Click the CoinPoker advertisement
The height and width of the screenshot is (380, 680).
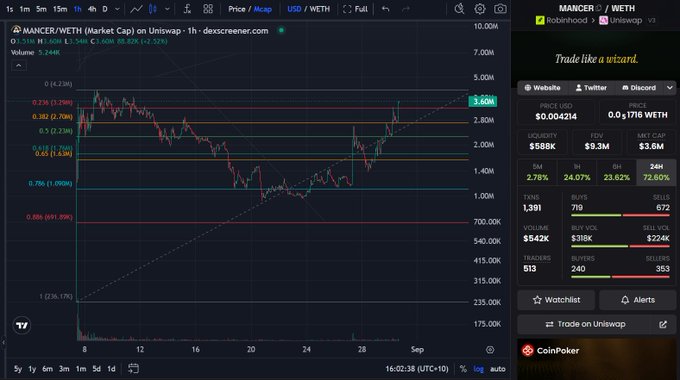[x=596, y=359]
